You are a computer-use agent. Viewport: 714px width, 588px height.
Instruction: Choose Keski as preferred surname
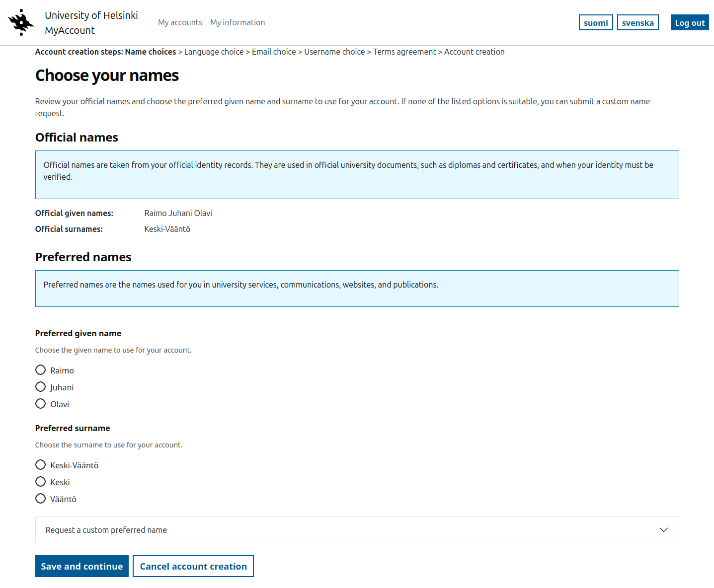tap(41, 482)
